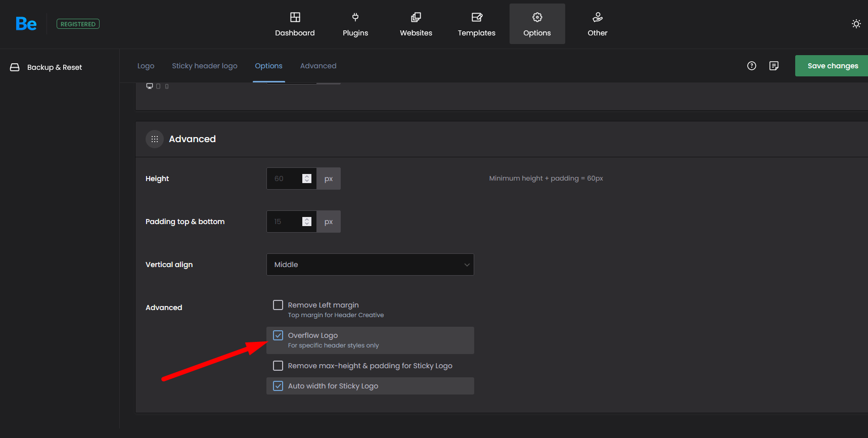This screenshot has width=868, height=438.
Task: Uncheck the Overflow Logo checkbox
Action: (278, 335)
